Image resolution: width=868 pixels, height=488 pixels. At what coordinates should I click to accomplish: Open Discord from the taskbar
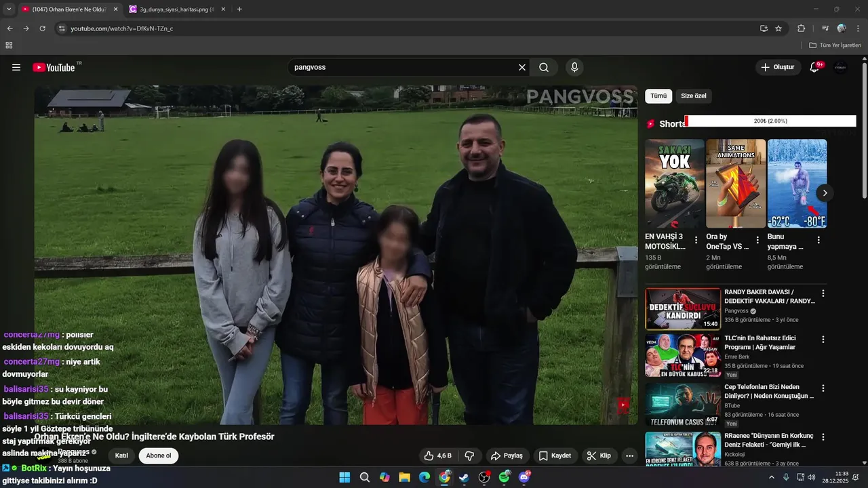[524, 477]
